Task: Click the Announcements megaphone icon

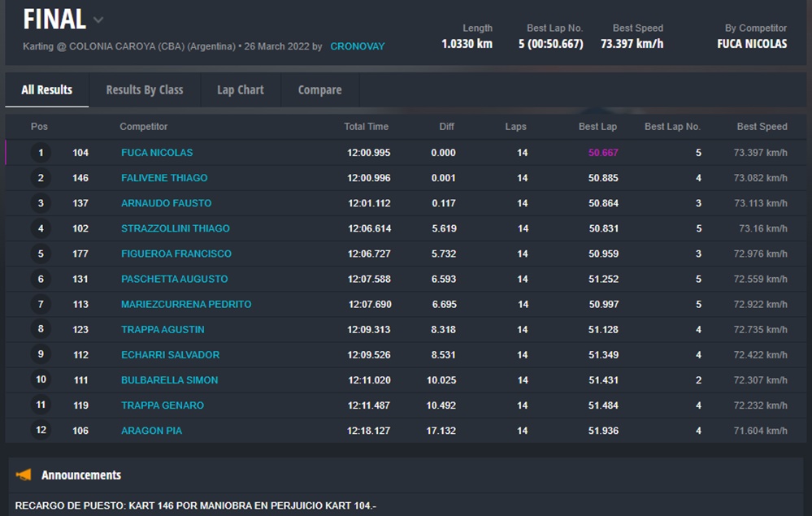Action: point(24,475)
